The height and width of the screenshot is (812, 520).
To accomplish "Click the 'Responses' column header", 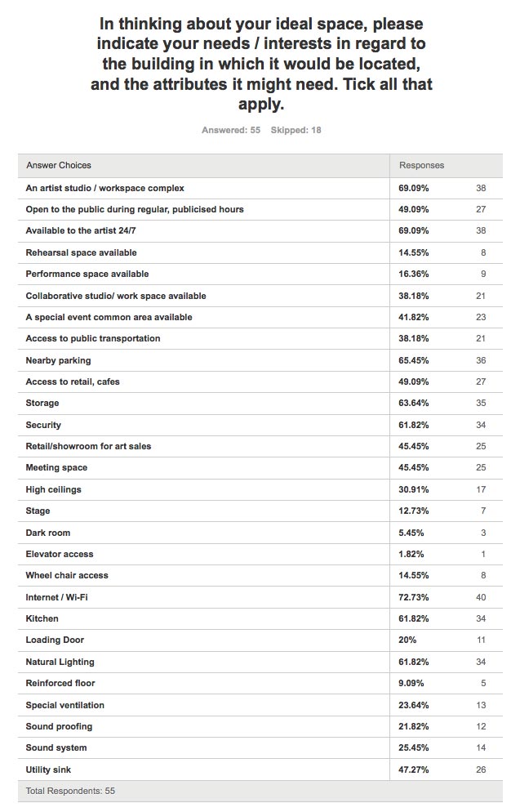I will coord(421,165).
